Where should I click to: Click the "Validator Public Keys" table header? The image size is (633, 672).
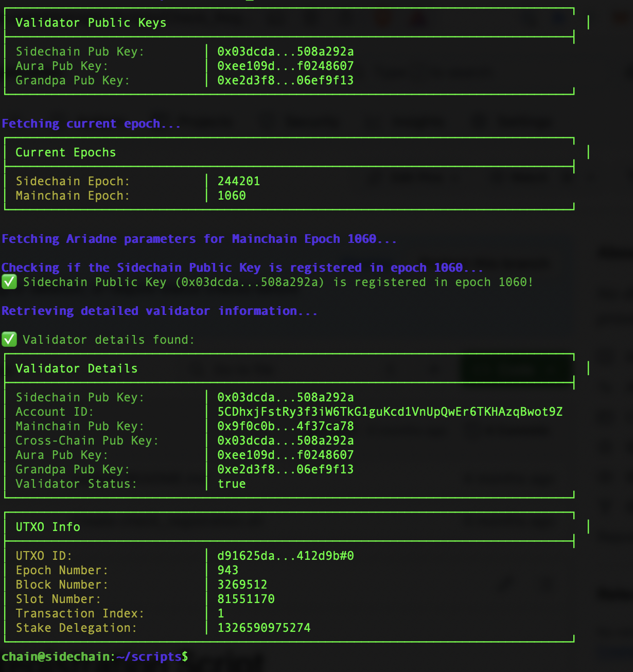click(91, 23)
